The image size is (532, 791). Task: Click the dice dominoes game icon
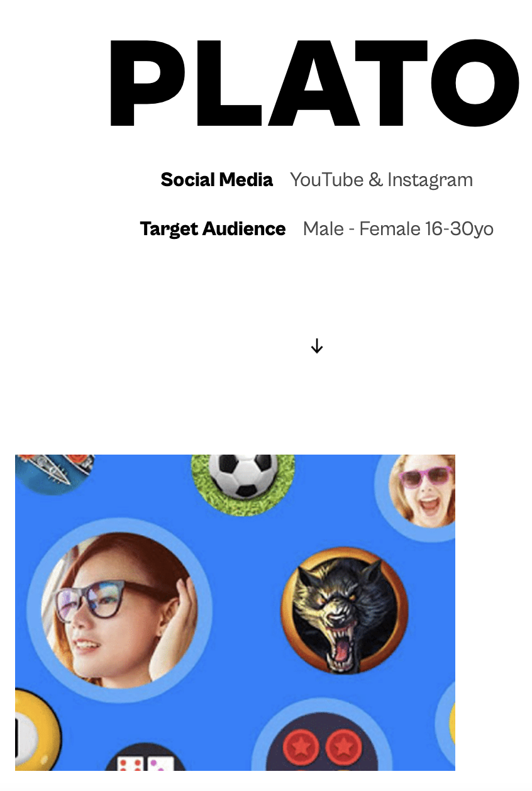(145, 758)
